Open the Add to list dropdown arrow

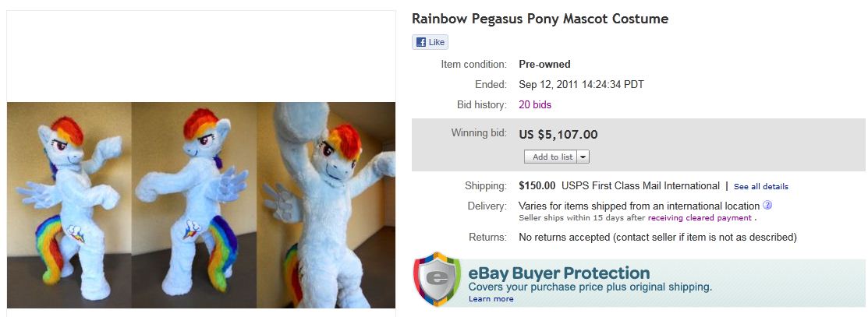pos(584,157)
